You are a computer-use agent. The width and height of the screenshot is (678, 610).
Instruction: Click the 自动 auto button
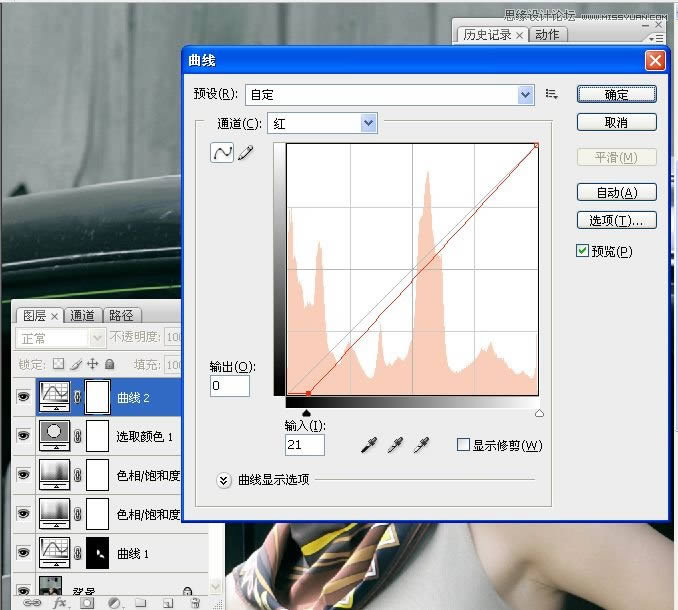pos(616,192)
